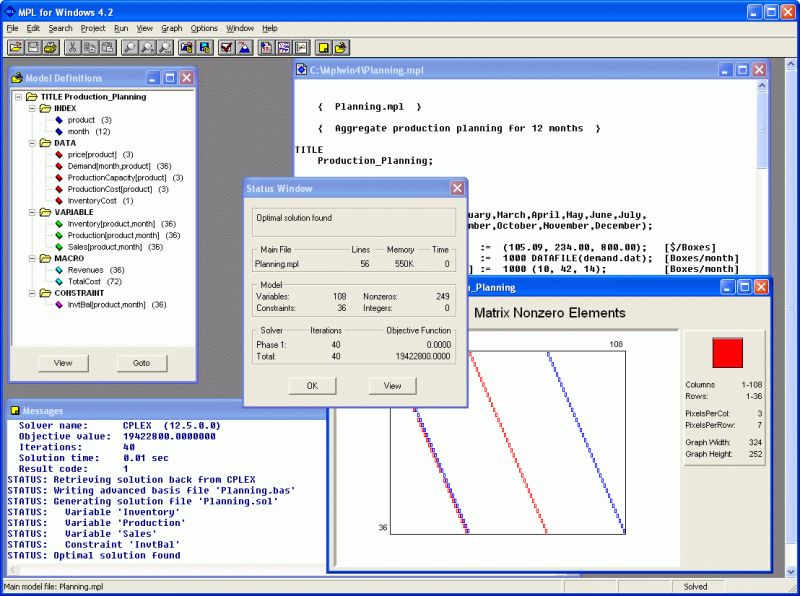Paste text using the Paste toolbar icon
800x596 pixels.
point(106,47)
